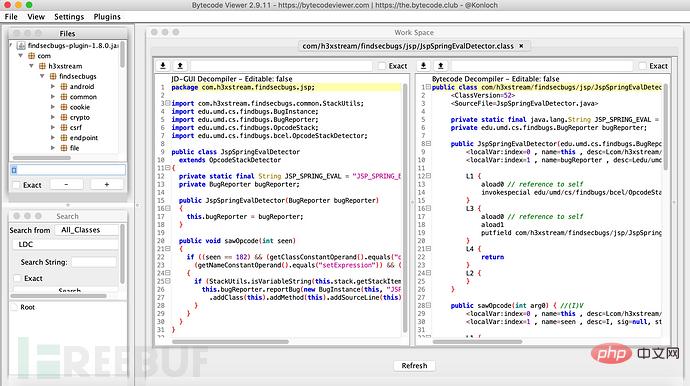Viewport: 690px width, 386px height.
Task: Click the Search button in Search panel
Action: [x=69, y=290]
